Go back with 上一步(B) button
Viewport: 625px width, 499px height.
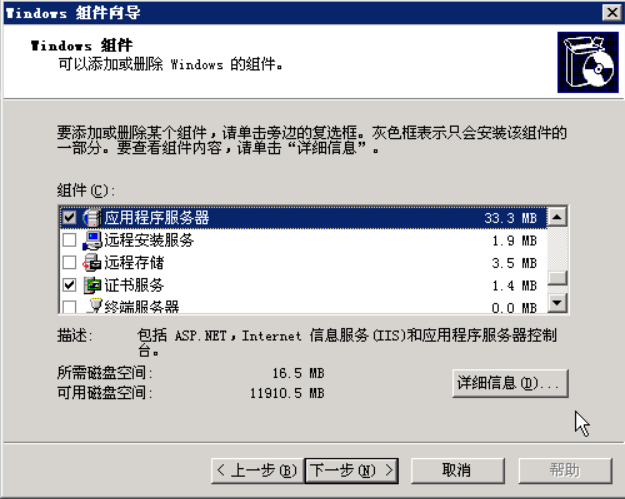(x=257, y=471)
